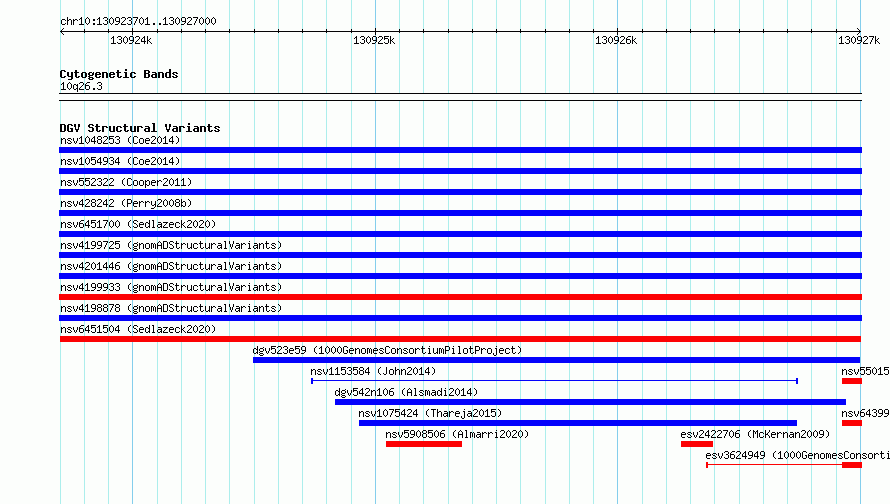Click the Cytogenetic Bands track title
Screen dimensions: 890x504
[x=119, y=74]
